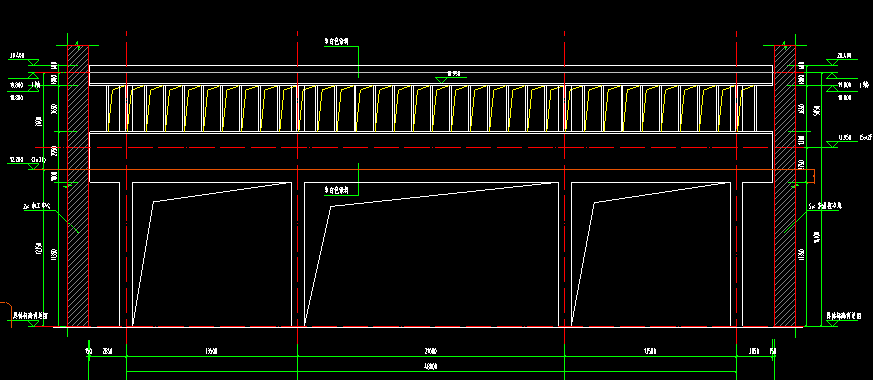Select the elevation triangle left of bottom-right ground label
This screenshot has height=380, width=873.
point(832,323)
